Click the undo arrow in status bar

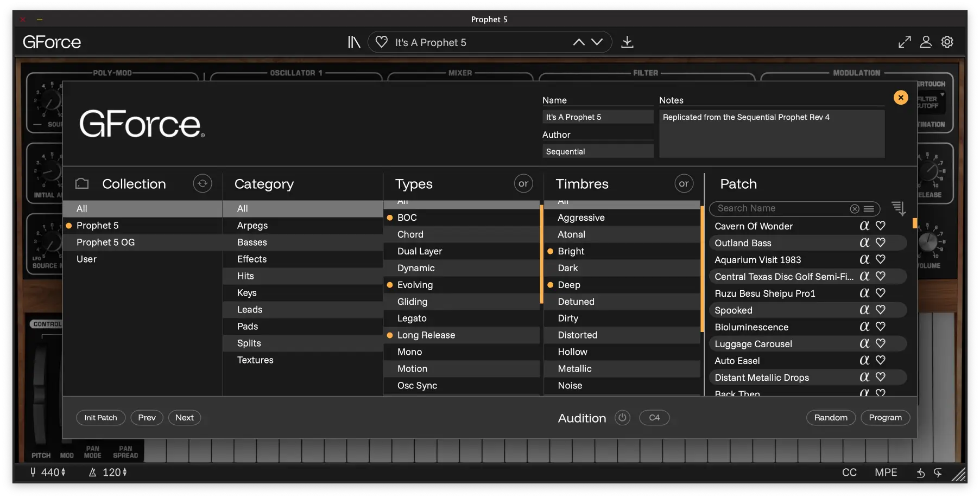[x=921, y=473]
